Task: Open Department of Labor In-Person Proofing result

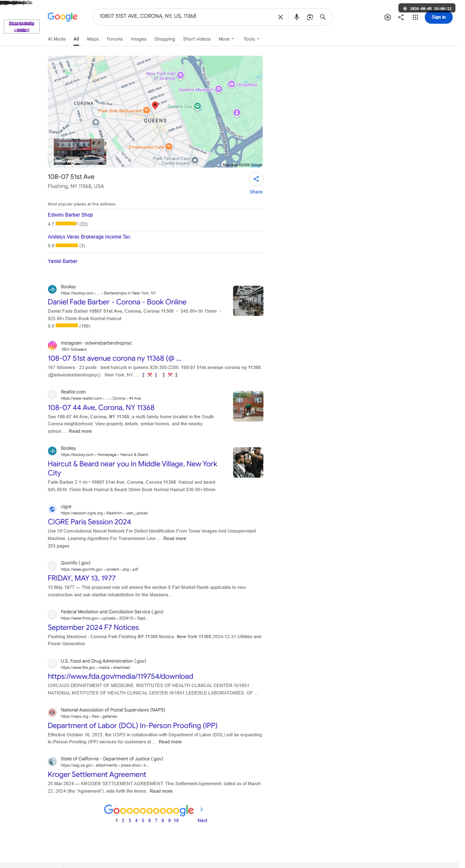Action: (132, 726)
